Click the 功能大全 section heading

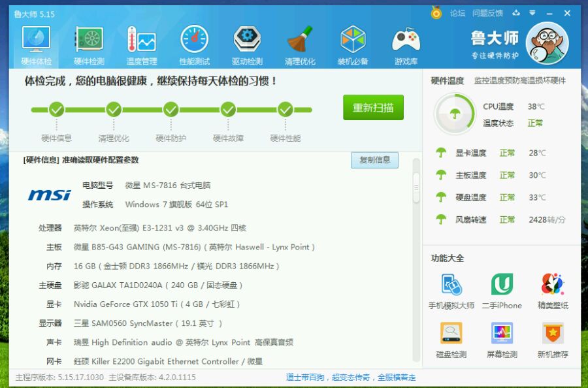tap(448, 258)
